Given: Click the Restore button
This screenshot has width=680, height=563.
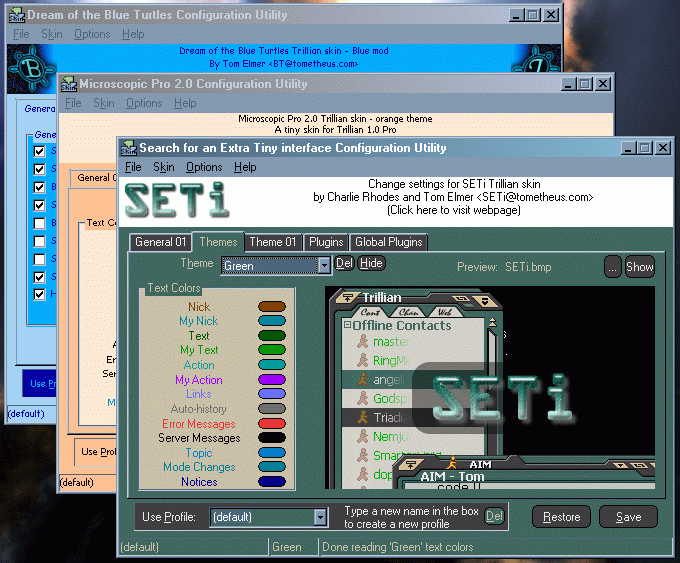Looking at the screenshot, I should (561, 517).
